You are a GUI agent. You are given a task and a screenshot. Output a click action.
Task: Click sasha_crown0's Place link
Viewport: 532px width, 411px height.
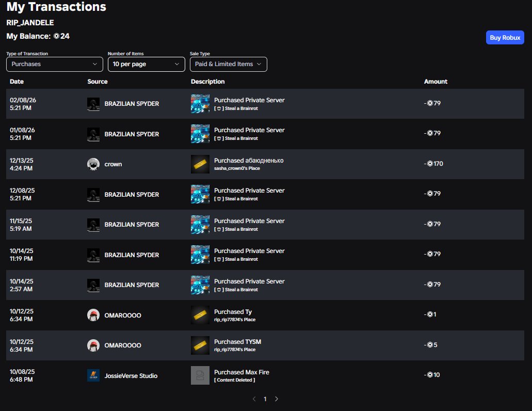[237, 168]
